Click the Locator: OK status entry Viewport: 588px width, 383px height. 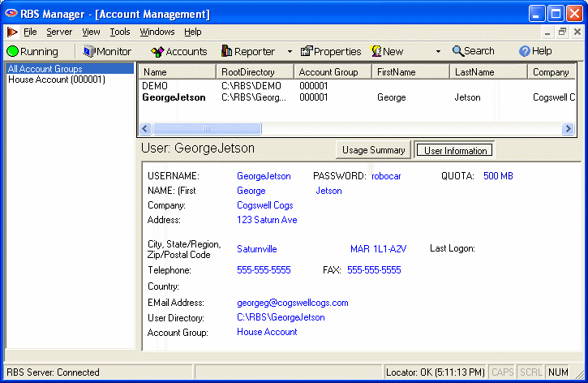[436, 372]
